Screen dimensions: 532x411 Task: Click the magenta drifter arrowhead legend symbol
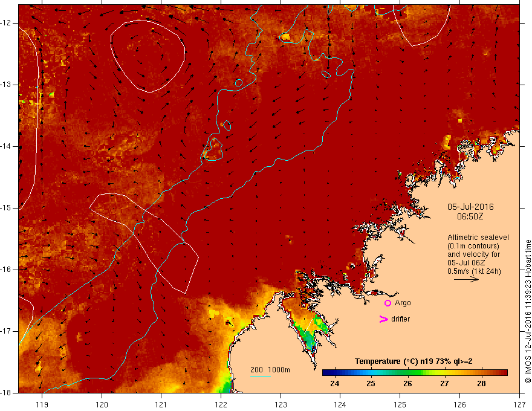click(383, 319)
